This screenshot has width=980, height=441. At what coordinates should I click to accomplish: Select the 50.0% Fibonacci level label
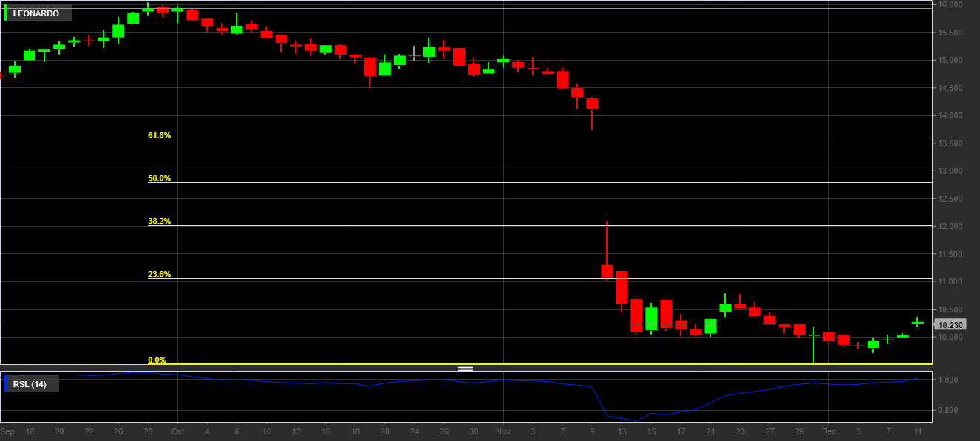159,179
